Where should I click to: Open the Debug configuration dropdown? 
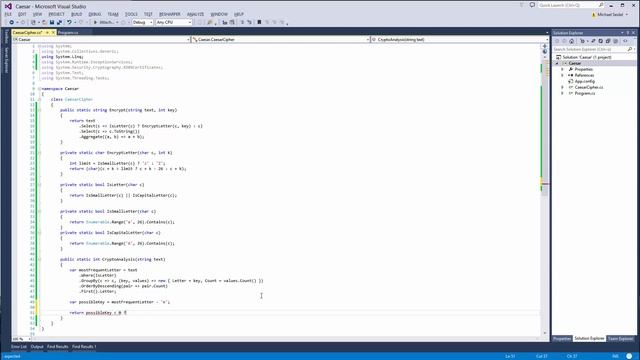[x=142, y=22]
